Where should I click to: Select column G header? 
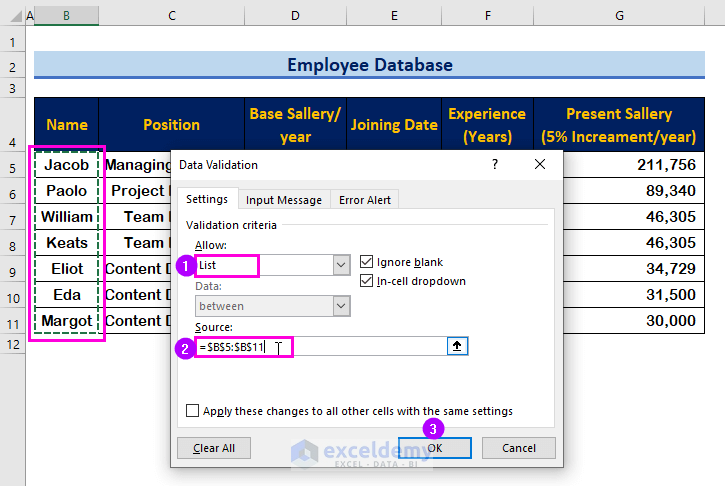click(x=619, y=16)
